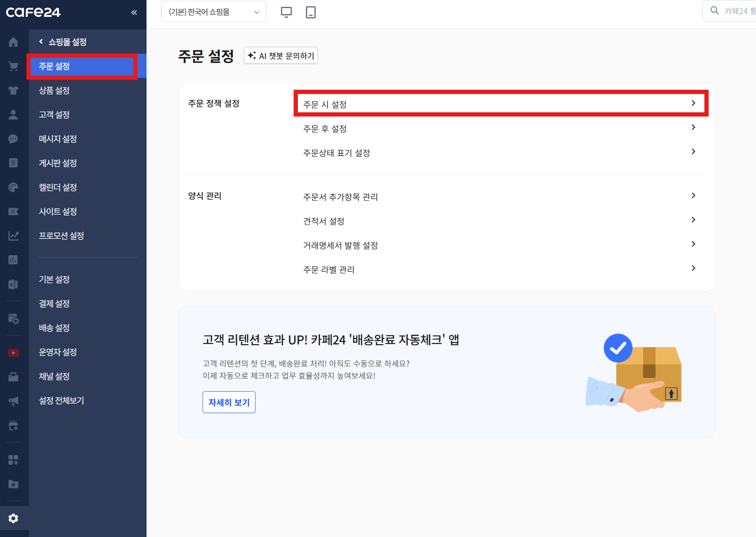Open the 주문 라벨 관리 link

click(329, 270)
